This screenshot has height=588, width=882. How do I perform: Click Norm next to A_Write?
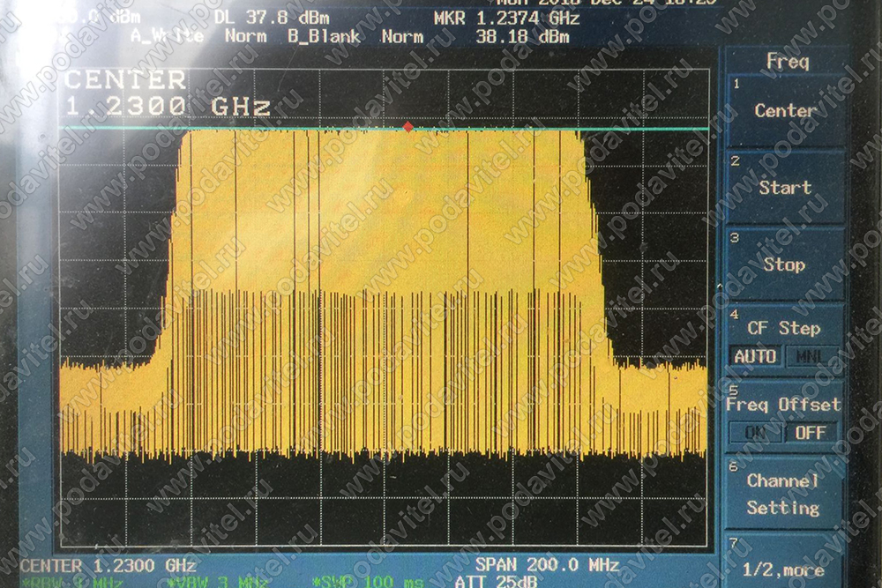[x=246, y=36]
